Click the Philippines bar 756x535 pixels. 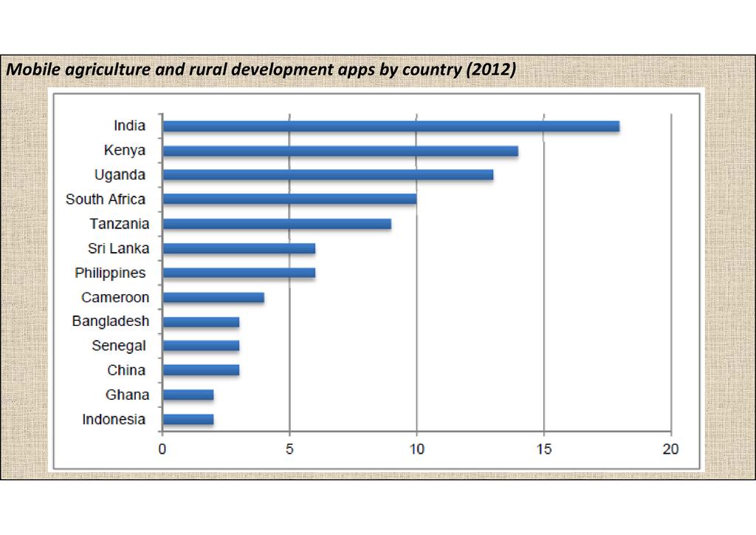click(x=238, y=273)
